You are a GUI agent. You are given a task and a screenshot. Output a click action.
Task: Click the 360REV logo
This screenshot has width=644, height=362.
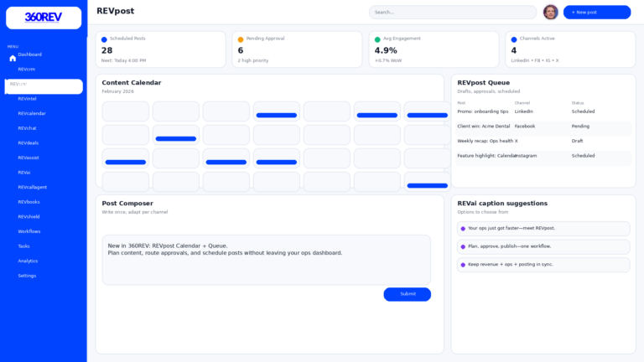pos(44,18)
